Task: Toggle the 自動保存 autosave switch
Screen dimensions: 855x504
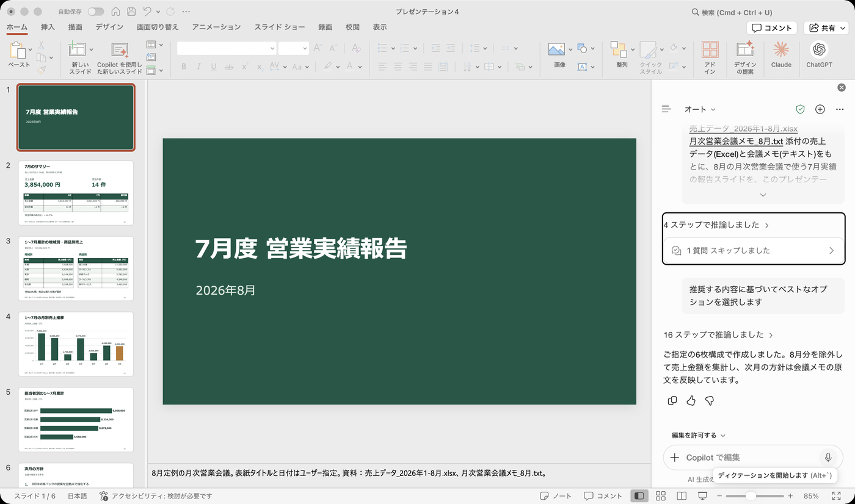Action: point(96,12)
